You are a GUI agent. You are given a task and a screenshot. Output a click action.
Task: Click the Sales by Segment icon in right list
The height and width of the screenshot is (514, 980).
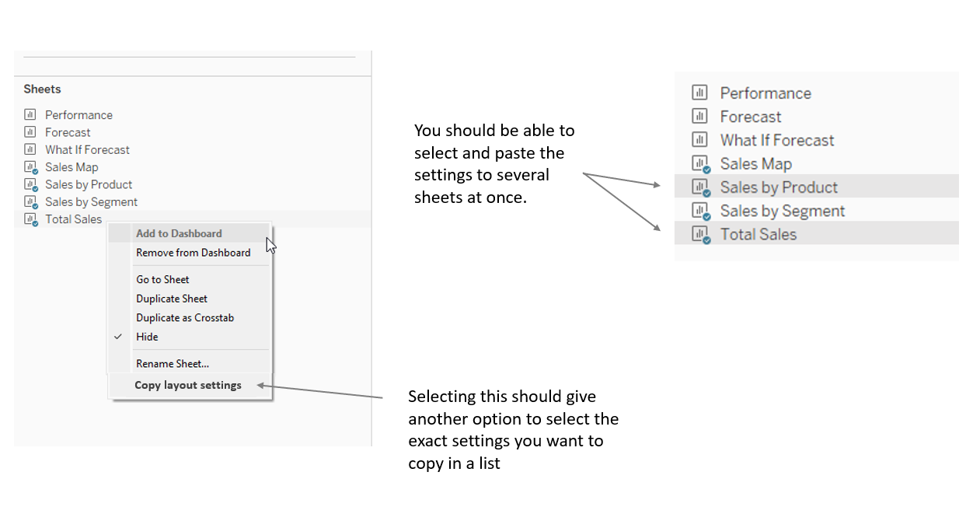pos(699,210)
